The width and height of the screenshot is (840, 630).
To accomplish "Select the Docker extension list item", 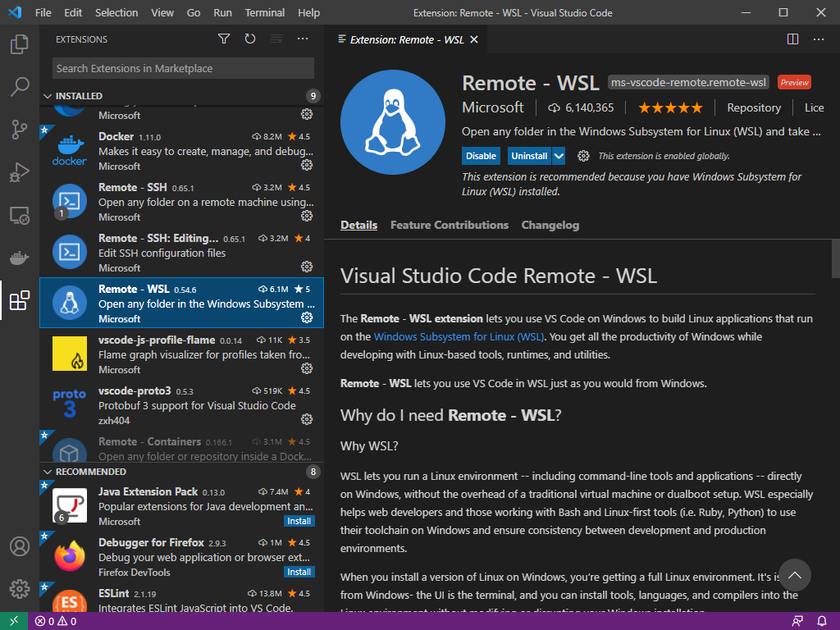I will 181,151.
